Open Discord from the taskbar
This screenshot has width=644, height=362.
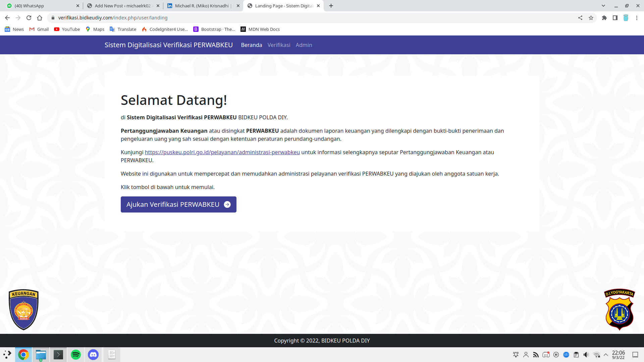point(93,355)
